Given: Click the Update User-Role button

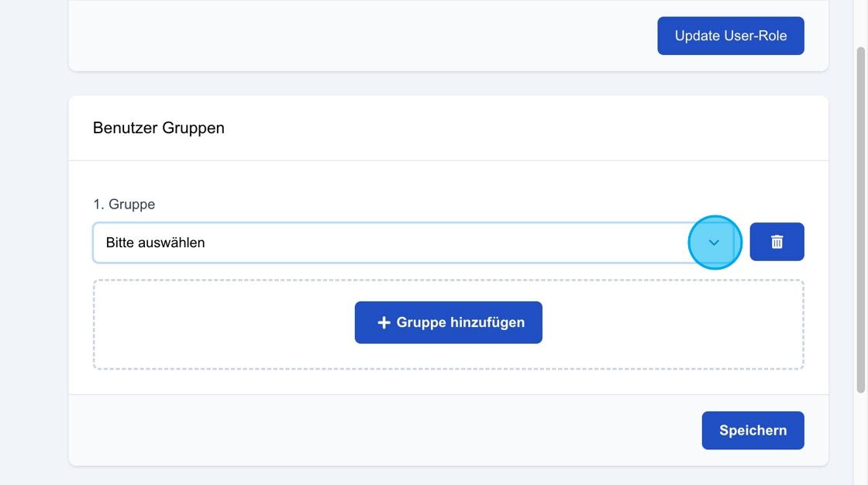Looking at the screenshot, I should pyautogui.click(x=730, y=36).
